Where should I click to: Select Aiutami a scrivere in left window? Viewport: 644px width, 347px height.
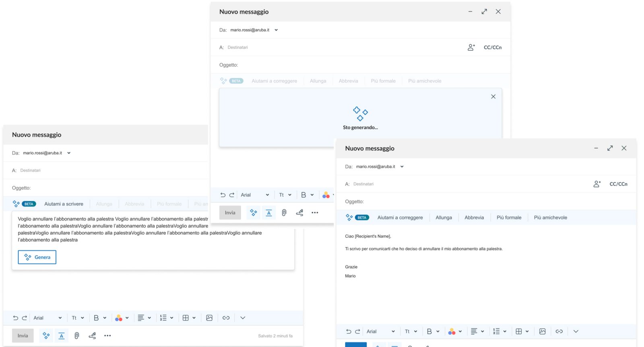coord(64,204)
